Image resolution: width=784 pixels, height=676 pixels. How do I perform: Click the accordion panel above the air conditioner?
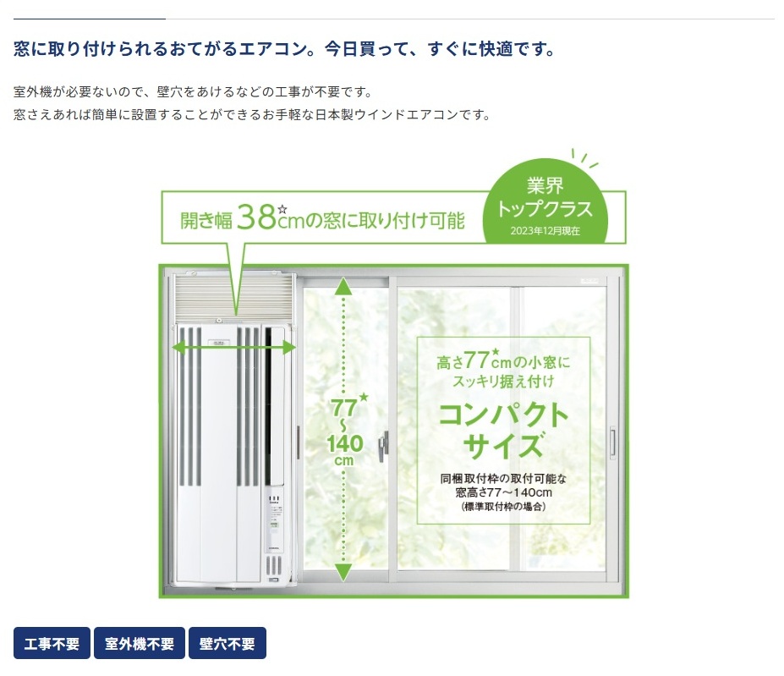(233, 298)
